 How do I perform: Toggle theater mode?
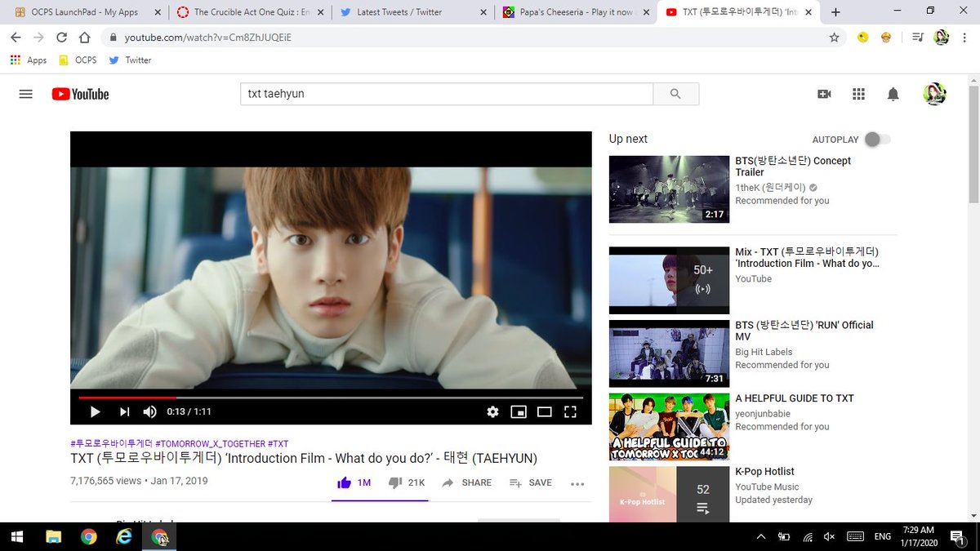pos(545,411)
